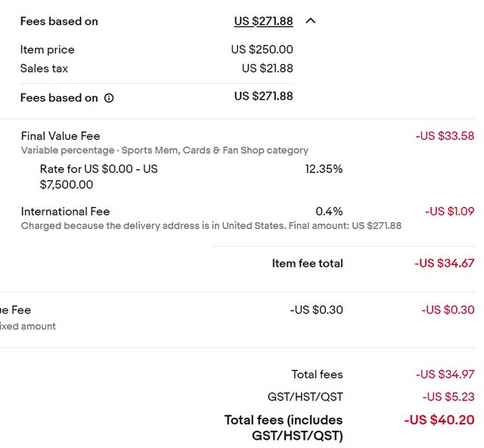
Task: Select the Sales tax US $21.88 amount
Action: click(267, 68)
